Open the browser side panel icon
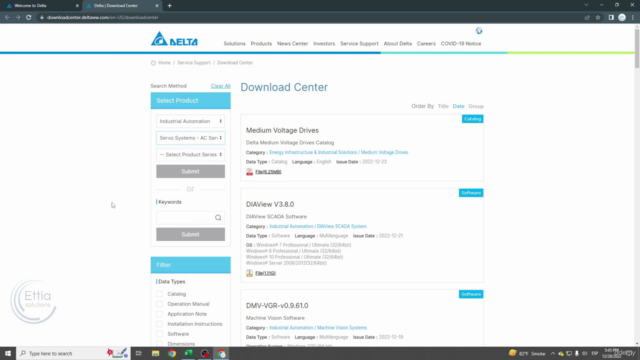Viewport: 640px width, 360px height. [x=611, y=17]
